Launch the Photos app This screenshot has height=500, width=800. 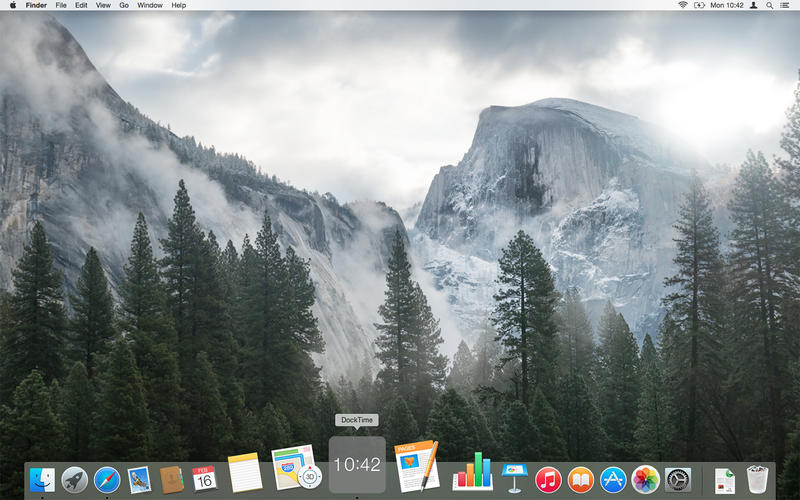click(x=645, y=480)
